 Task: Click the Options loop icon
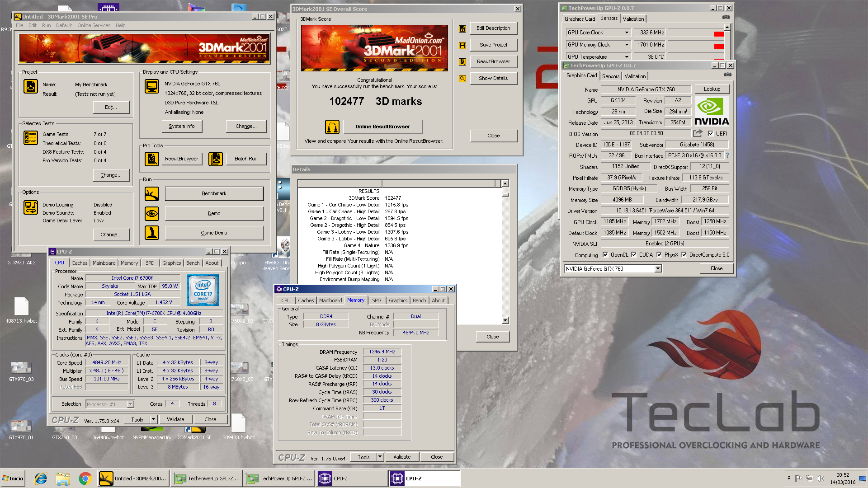pos(31,207)
